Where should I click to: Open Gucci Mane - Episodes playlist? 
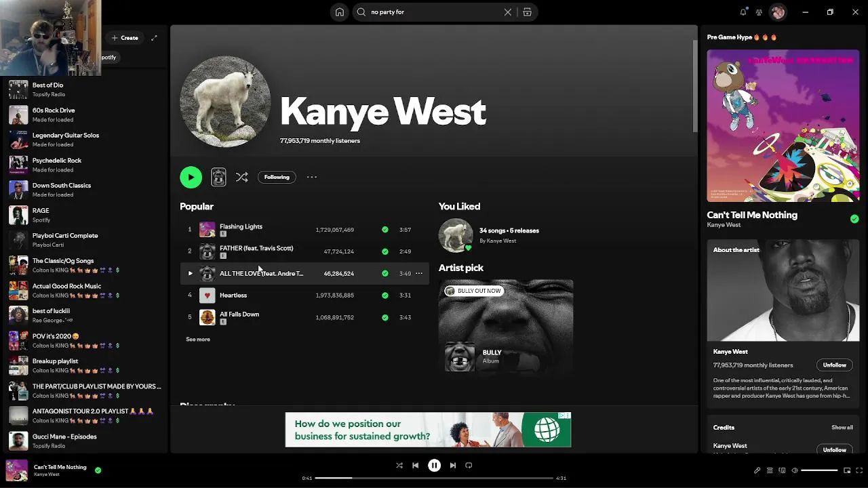(x=85, y=441)
